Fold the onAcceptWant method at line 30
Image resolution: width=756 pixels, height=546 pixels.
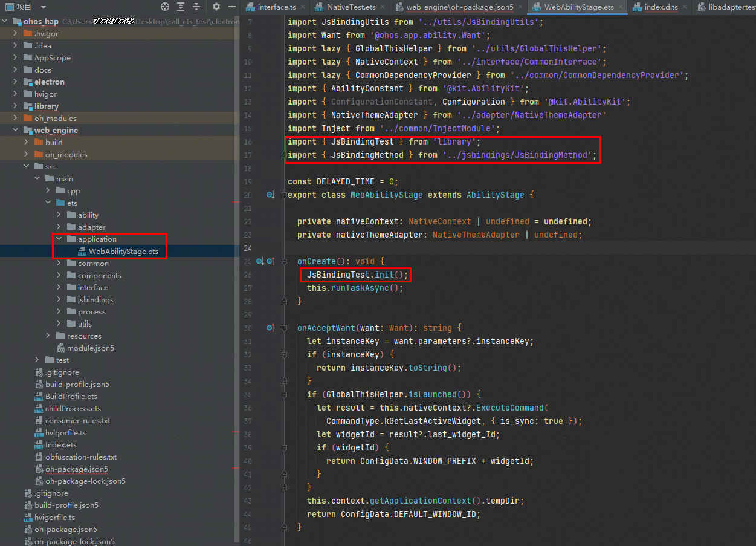click(283, 328)
